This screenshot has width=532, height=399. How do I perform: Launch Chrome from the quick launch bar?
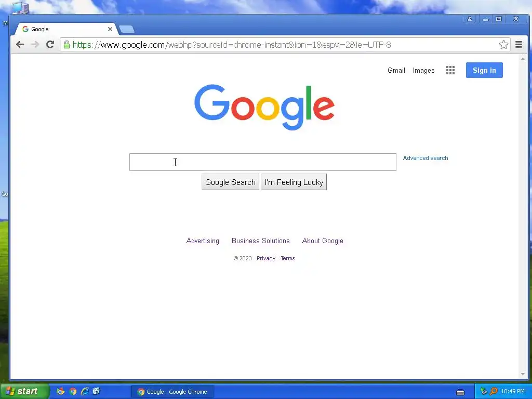pyautogui.click(x=73, y=391)
